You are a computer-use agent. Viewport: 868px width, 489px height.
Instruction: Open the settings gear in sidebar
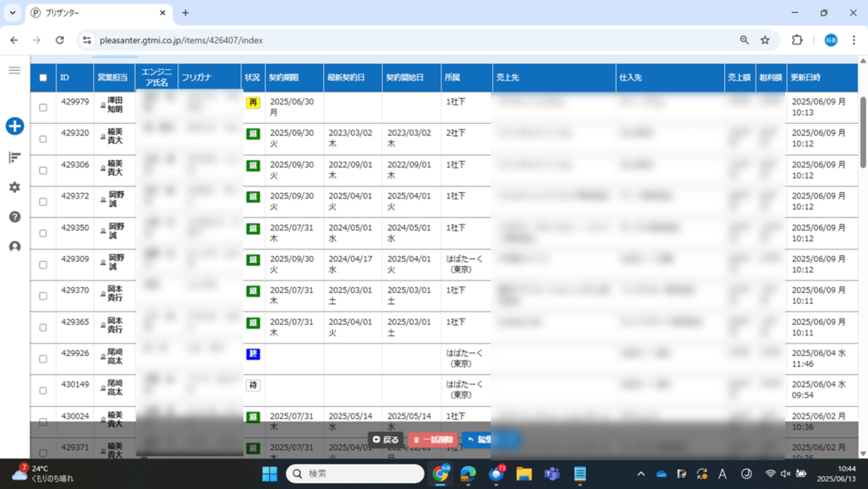click(x=14, y=187)
